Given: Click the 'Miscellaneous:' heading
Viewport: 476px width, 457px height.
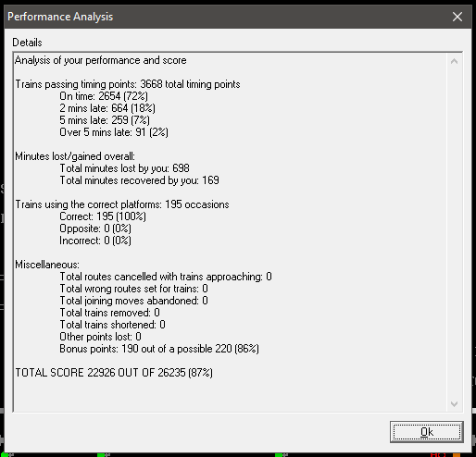Looking at the screenshot, I should coord(47,265).
